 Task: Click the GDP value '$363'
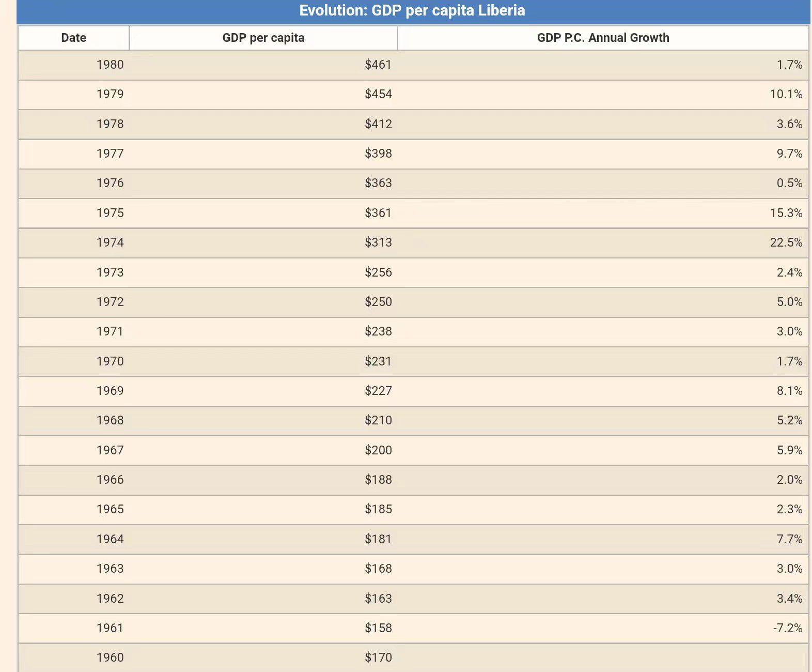(378, 183)
